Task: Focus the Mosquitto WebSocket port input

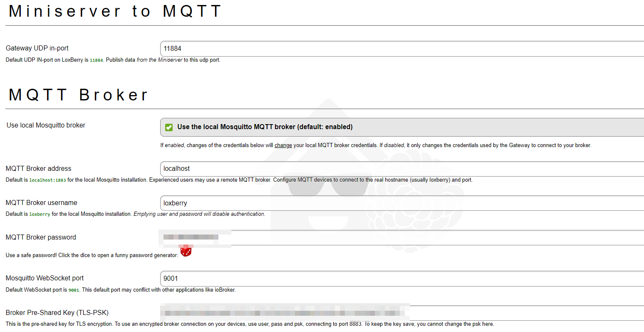Action: [x=399, y=279]
